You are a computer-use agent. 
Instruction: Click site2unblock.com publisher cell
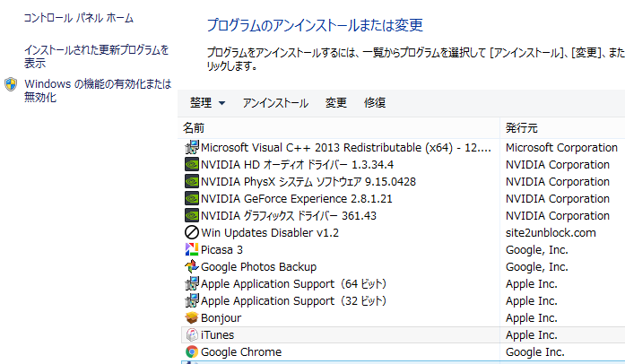(x=551, y=233)
